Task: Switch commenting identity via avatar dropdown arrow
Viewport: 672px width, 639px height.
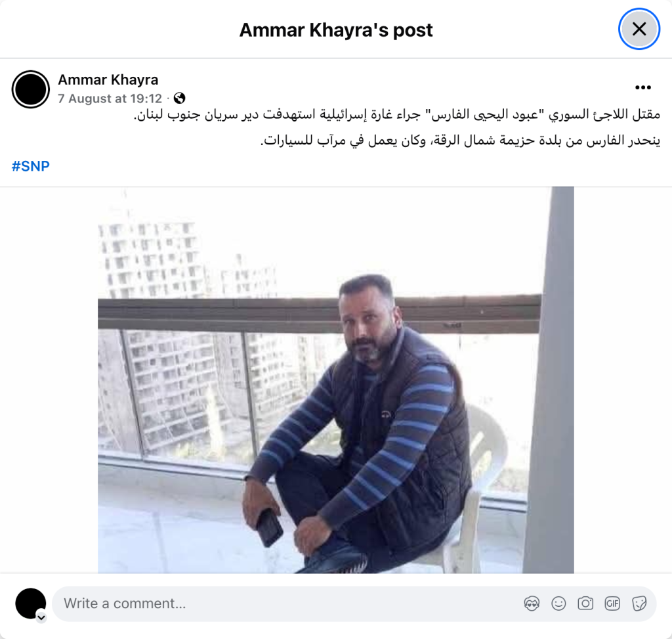Action: 41,617
